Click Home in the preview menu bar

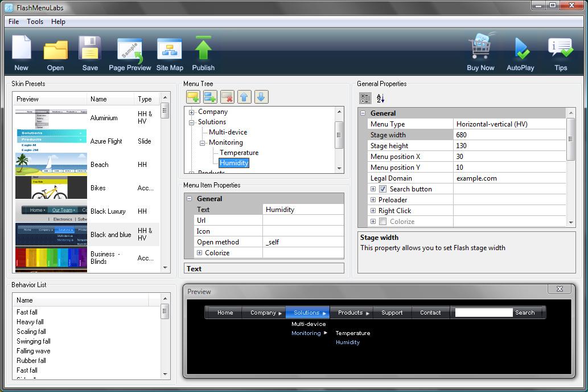(225, 312)
